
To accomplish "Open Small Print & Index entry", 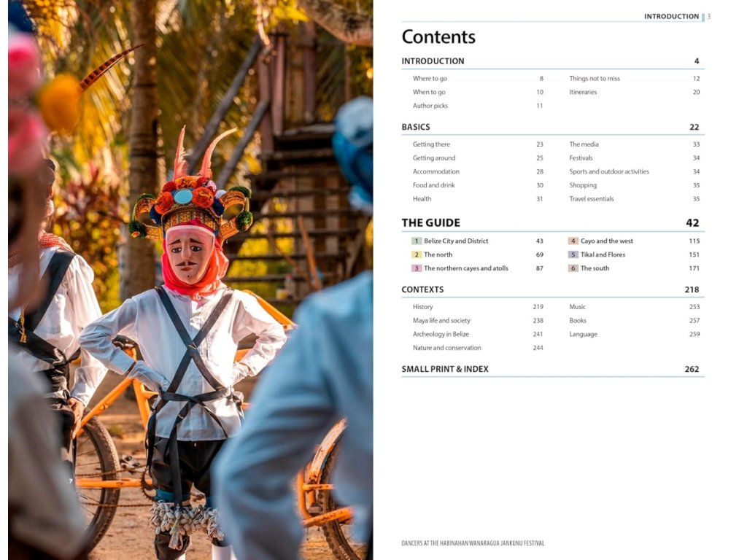I will click(444, 369).
